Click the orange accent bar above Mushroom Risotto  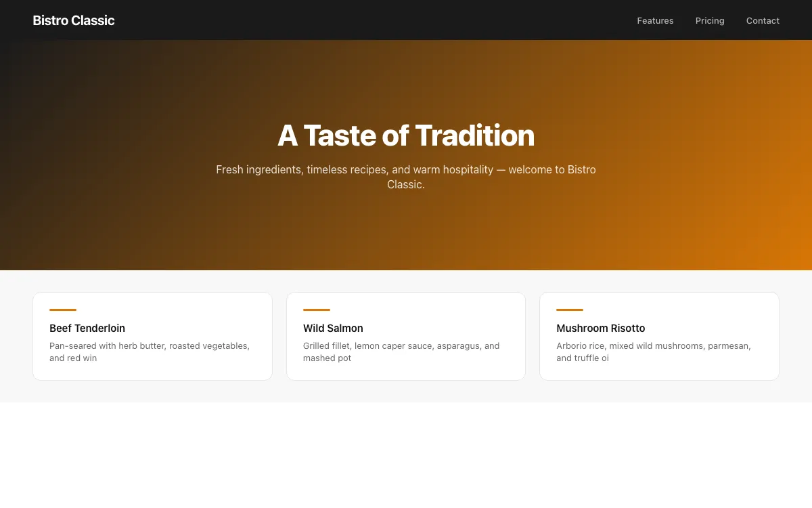570,310
